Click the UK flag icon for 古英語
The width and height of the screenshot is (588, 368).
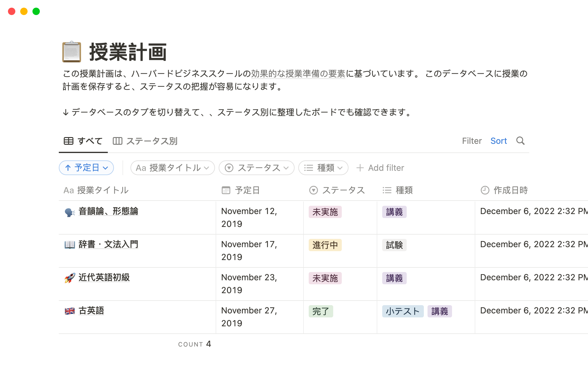click(70, 311)
